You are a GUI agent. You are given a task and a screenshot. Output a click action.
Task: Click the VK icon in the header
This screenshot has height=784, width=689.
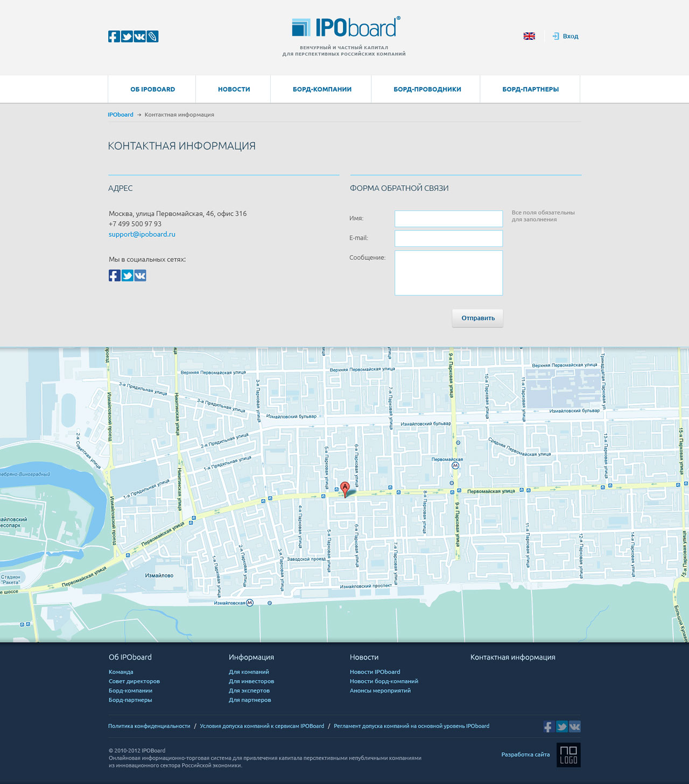point(140,37)
